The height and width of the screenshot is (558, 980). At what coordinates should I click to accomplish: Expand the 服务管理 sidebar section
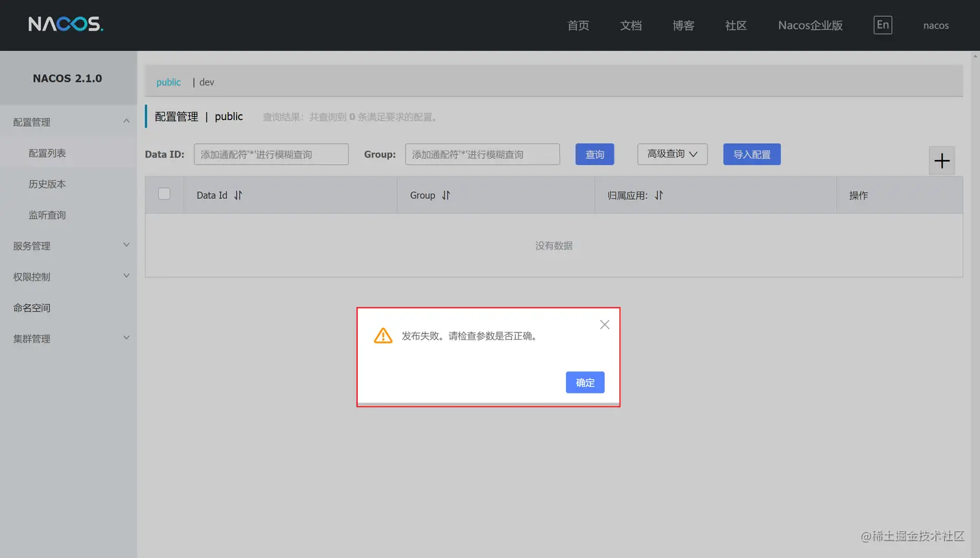68,245
